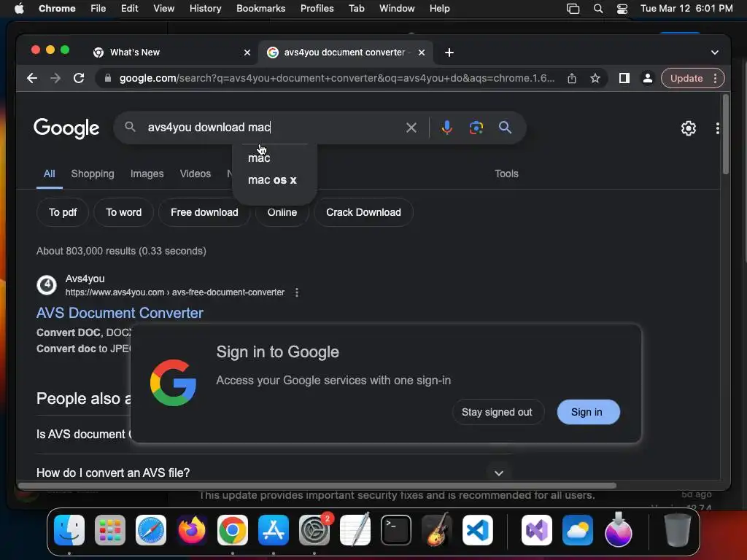
Task: Open the share page icon in address bar
Action: coord(572,78)
